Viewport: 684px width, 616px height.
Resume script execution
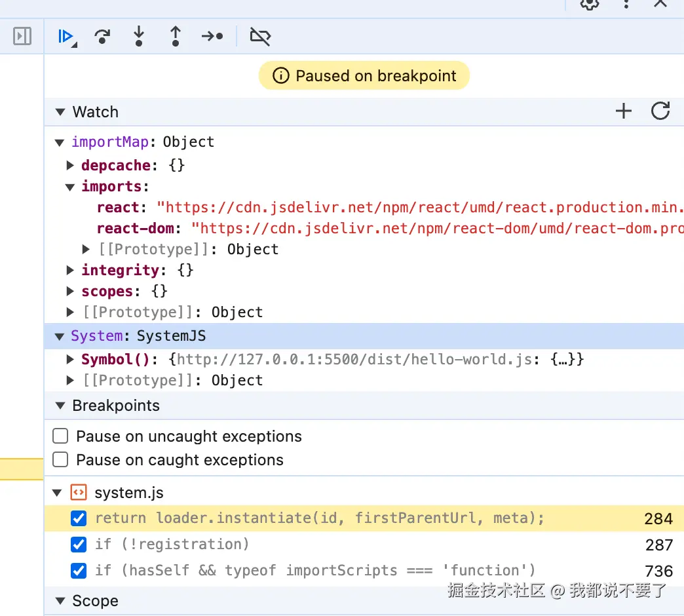66,36
